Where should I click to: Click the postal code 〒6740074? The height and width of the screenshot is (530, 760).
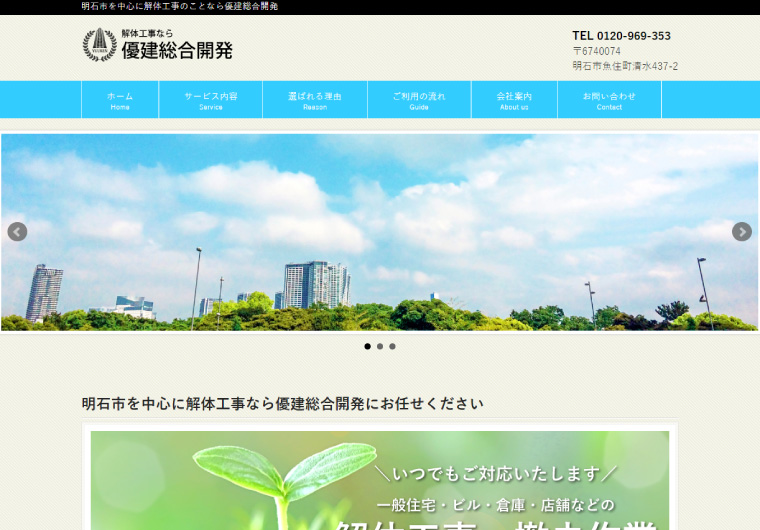coord(597,51)
